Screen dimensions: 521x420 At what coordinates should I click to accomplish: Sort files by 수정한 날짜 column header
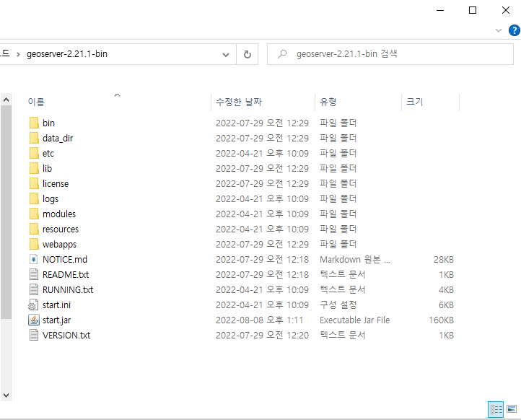(x=239, y=102)
